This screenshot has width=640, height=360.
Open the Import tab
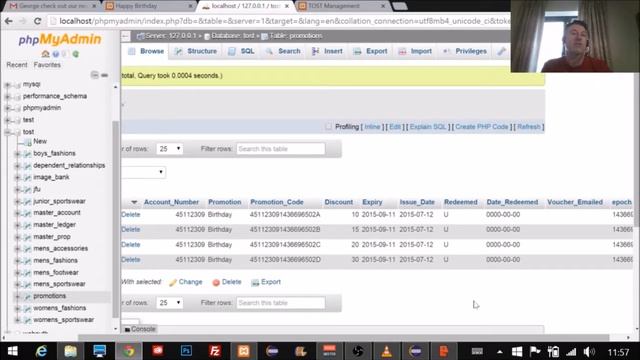(x=415, y=51)
